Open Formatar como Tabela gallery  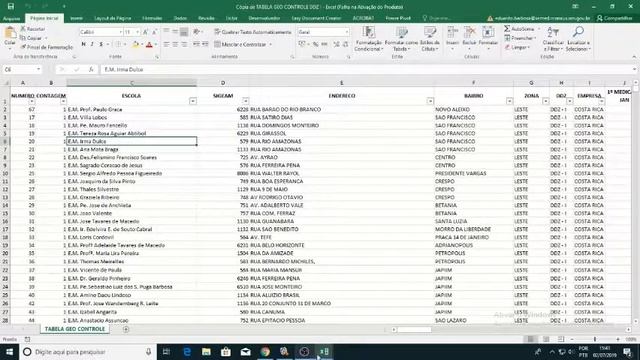[401, 39]
